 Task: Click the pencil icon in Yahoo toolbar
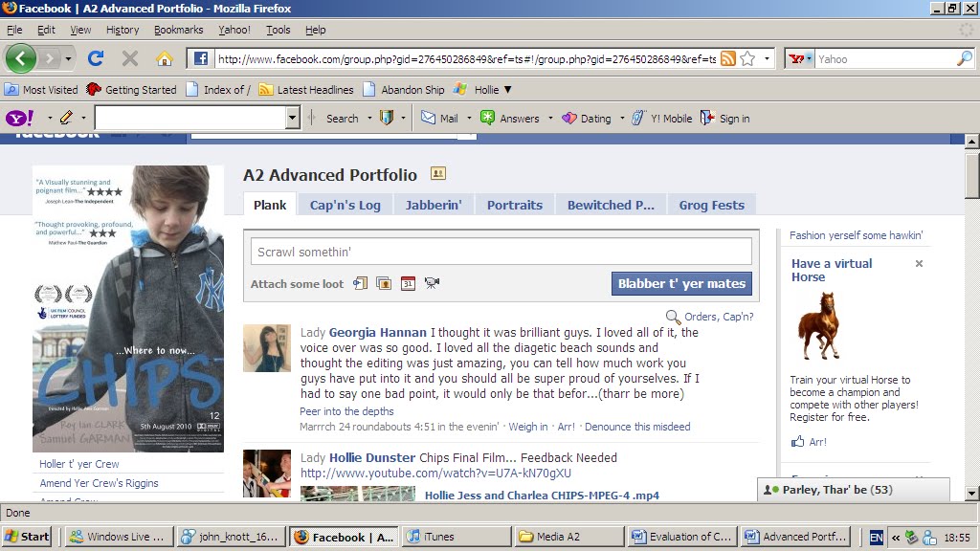point(66,118)
